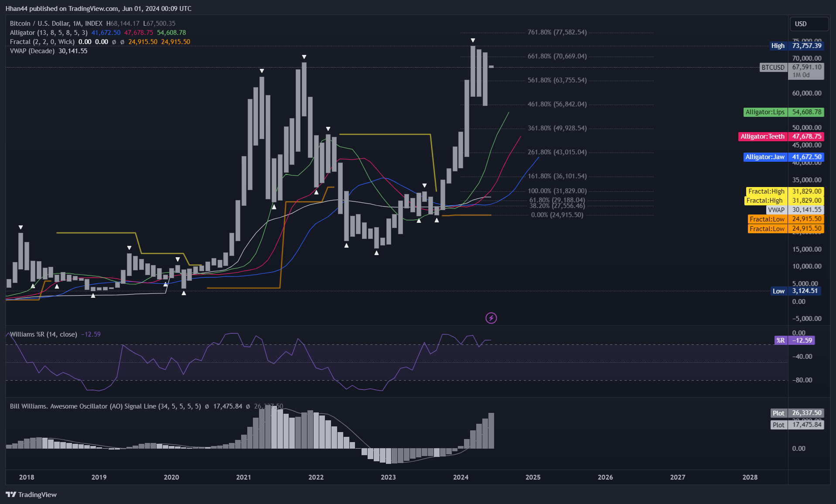Click the Bill Williams Awesome Oscillator legend
The image size is (836, 504).
click(x=106, y=406)
